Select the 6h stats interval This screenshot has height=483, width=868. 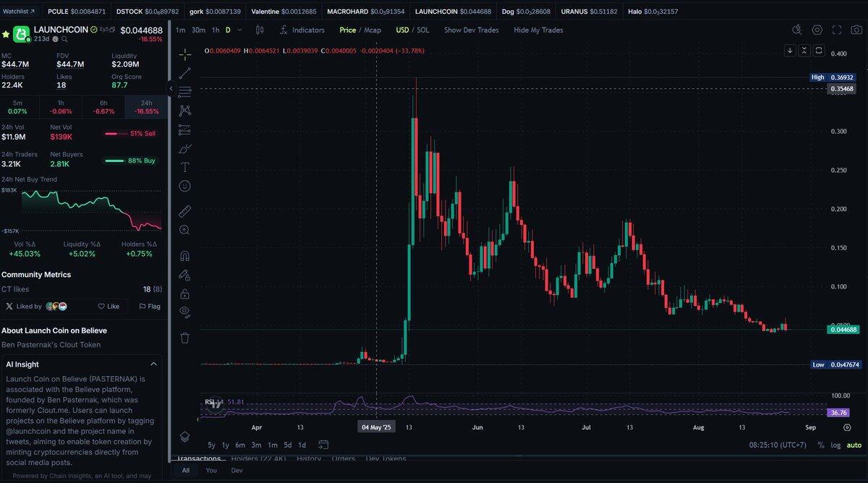point(103,107)
